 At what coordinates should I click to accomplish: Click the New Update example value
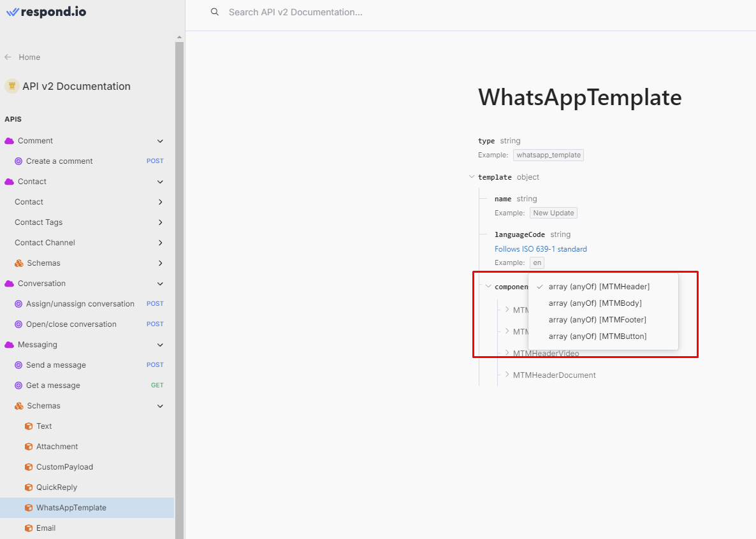click(x=553, y=213)
